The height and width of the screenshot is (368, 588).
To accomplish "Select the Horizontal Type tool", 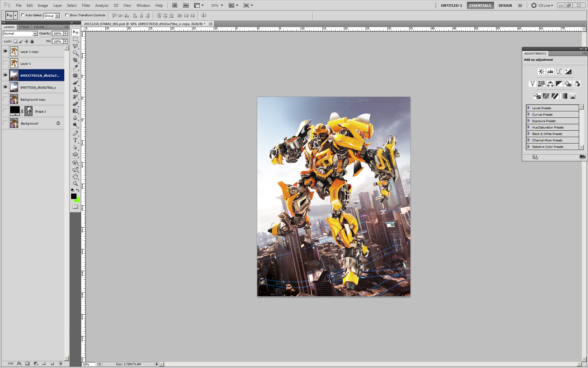I will [75, 140].
